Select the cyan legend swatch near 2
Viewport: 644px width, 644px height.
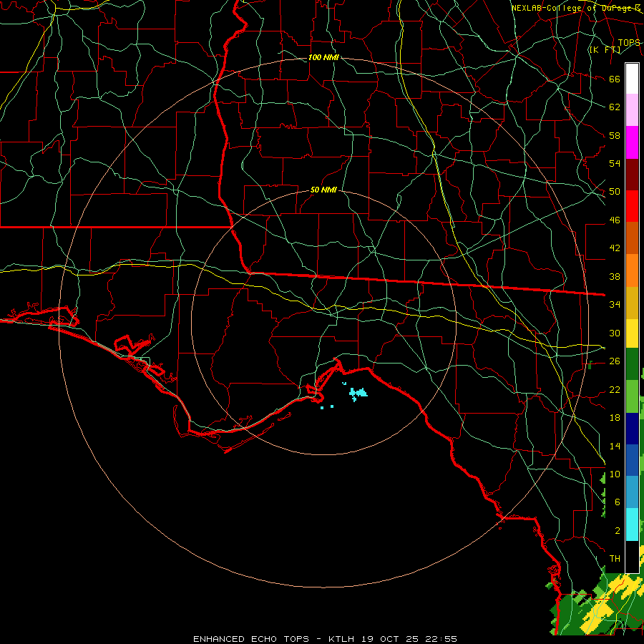click(x=632, y=525)
